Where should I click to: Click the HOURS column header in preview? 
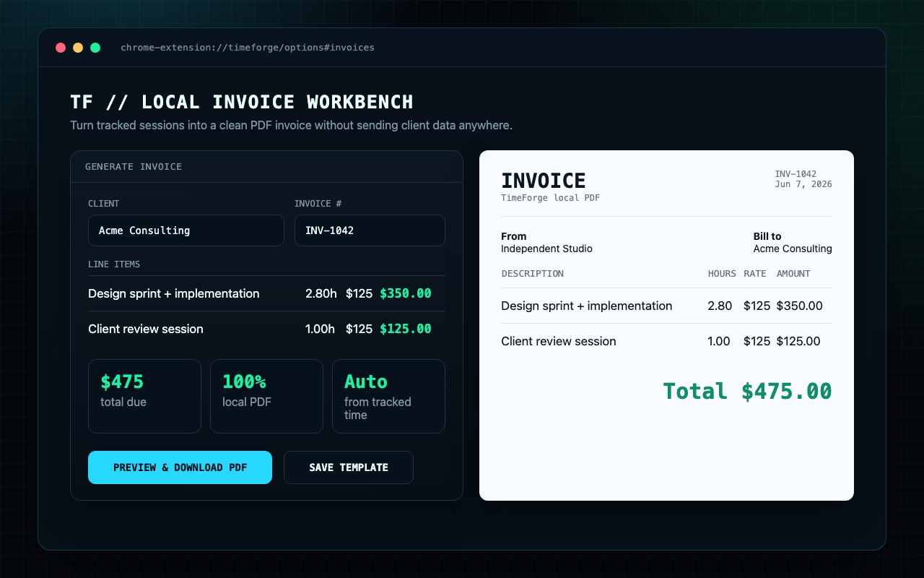pyautogui.click(x=722, y=274)
